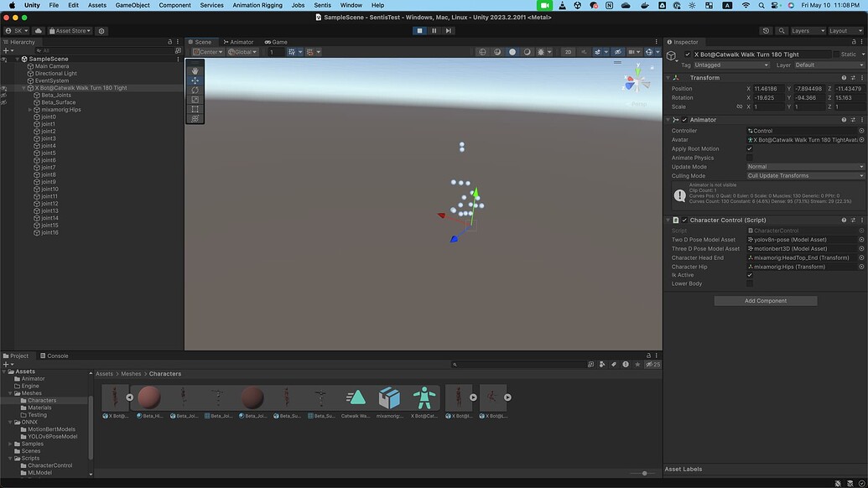Click the Add Component button

tap(766, 300)
